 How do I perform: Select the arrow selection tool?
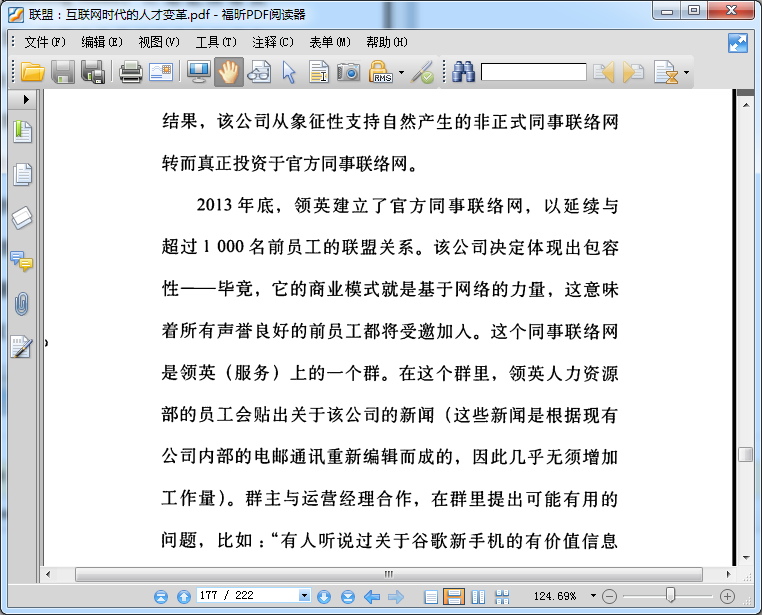(x=289, y=72)
